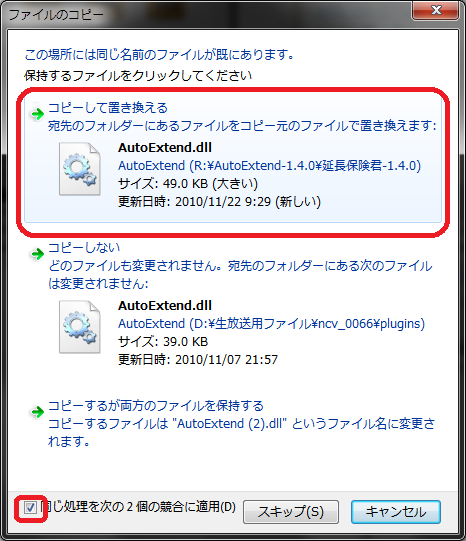Click gear file icon of destination AutoExtend.dll
Image resolution: width=466 pixels, height=541 pixels.
click(x=80, y=327)
